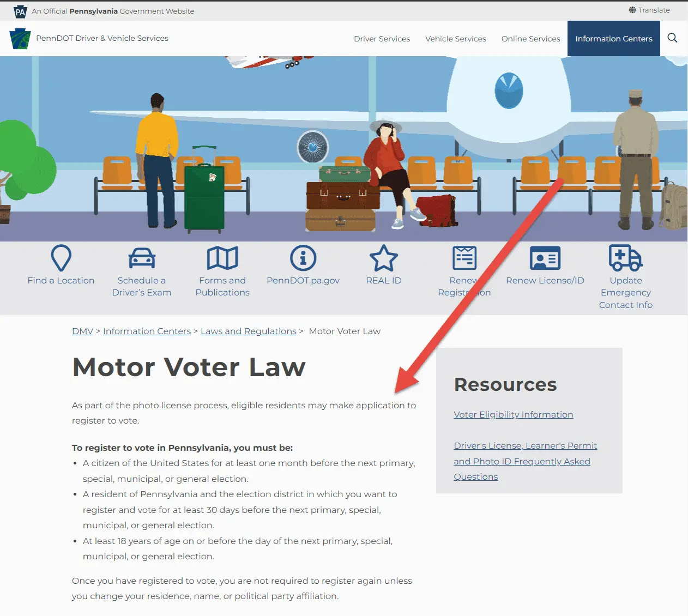Open the Renew Registration document icon
This screenshot has height=616, width=688.
pos(464,258)
